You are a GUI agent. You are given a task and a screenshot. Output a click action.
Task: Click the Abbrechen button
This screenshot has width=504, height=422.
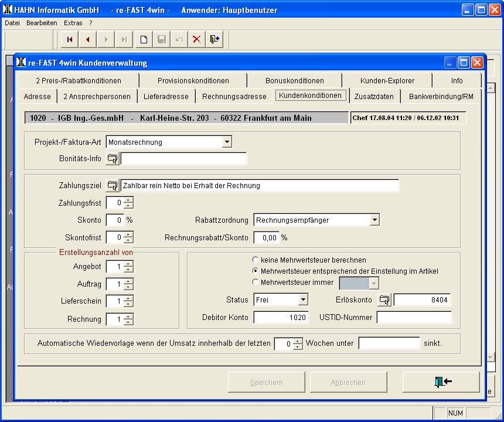pos(348,383)
